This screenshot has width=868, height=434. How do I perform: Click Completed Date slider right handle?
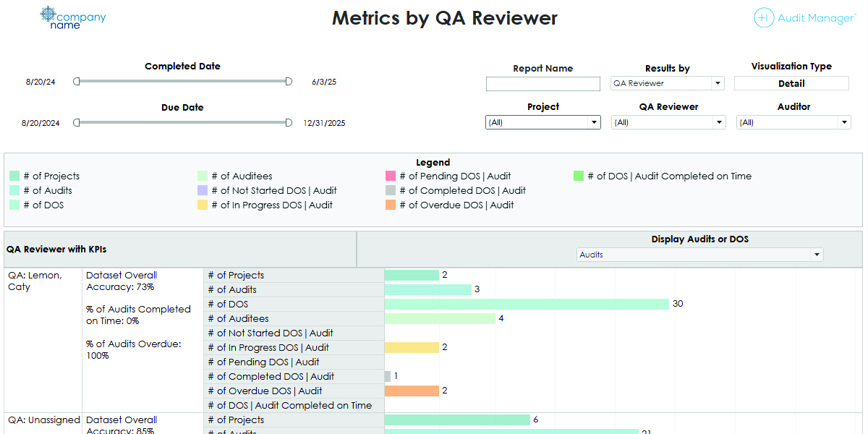[289, 82]
